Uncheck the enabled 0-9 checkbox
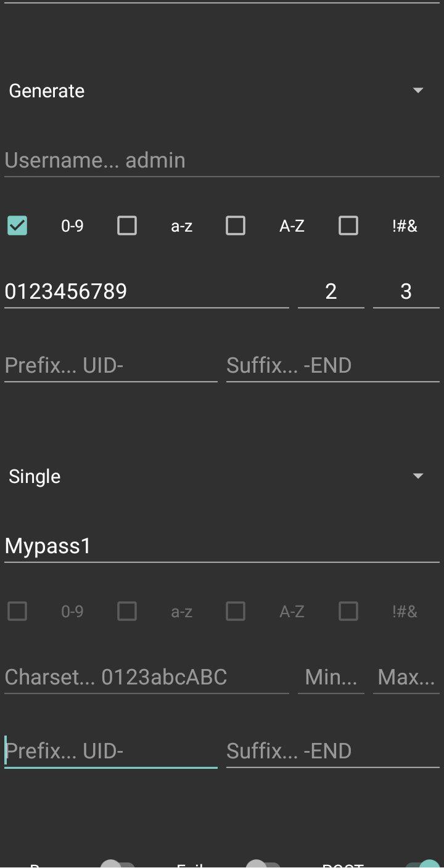This screenshot has height=868, width=444. tap(17, 225)
